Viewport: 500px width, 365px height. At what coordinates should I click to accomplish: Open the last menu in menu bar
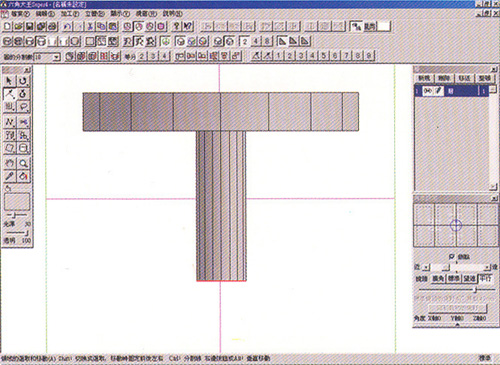point(172,14)
